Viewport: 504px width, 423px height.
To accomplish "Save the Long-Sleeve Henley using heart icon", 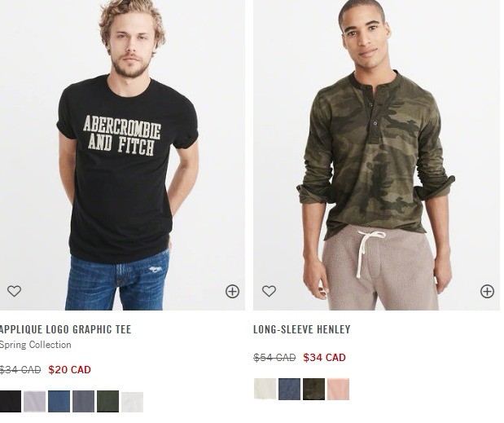I will [269, 291].
